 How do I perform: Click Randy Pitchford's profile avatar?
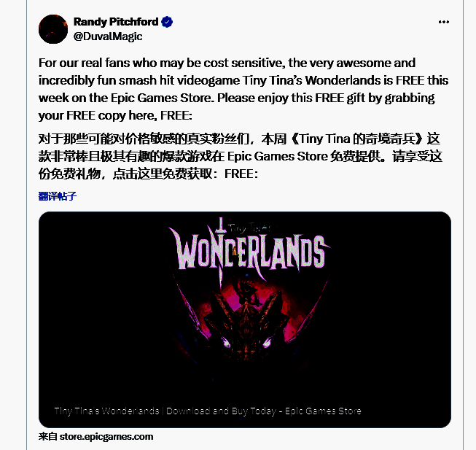tap(52, 28)
